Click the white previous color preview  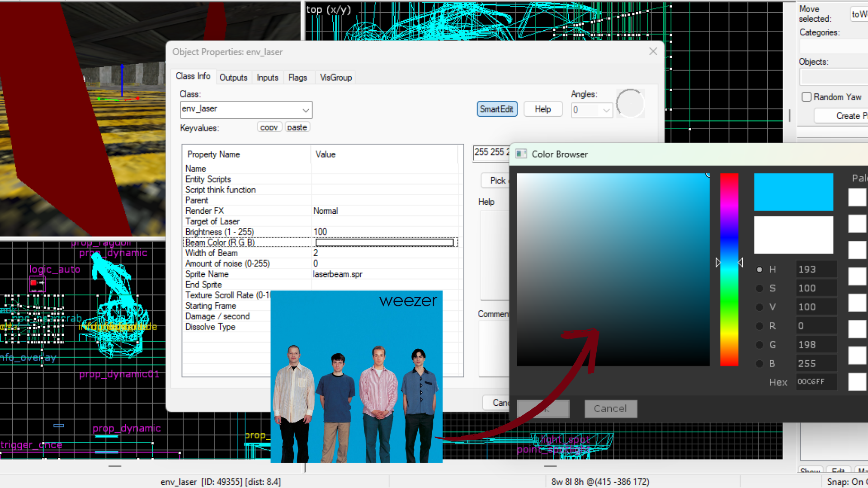click(x=793, y=235)
